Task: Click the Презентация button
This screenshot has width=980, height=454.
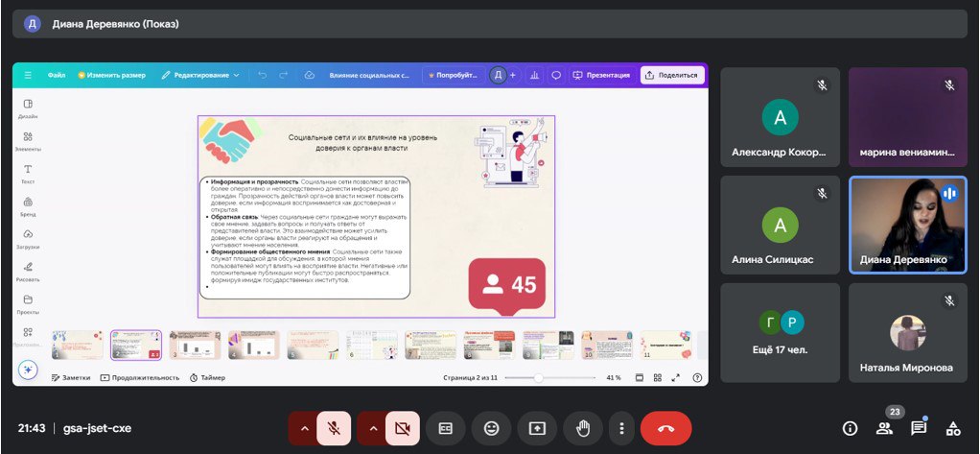Action: pyautogui.click(x=601, y=75)
